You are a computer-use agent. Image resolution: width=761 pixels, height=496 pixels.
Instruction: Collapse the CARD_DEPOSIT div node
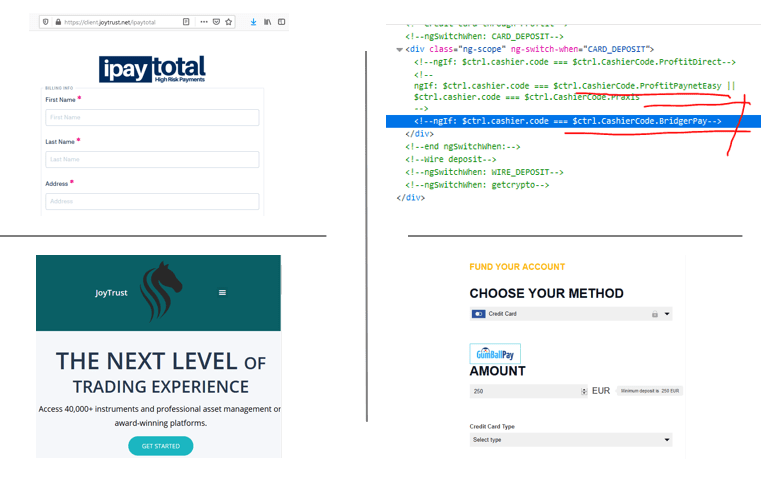[400, 48]
